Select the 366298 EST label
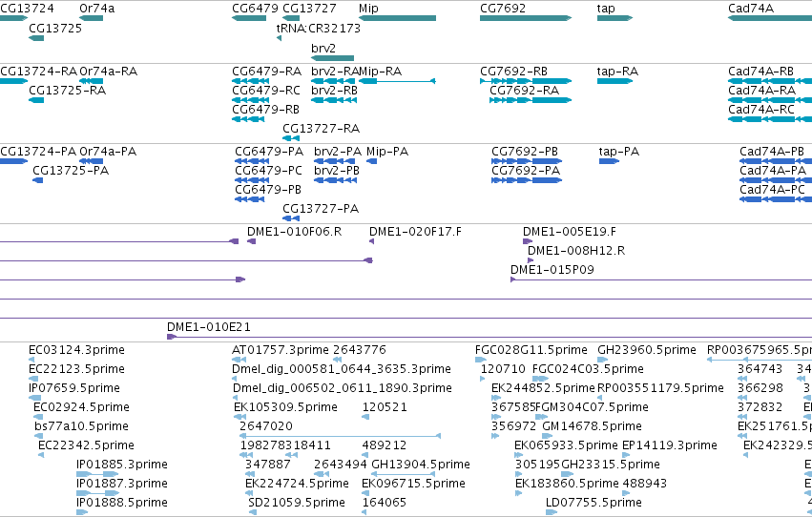This screenshot has height=517, width=812. click(x=760, y=387)
